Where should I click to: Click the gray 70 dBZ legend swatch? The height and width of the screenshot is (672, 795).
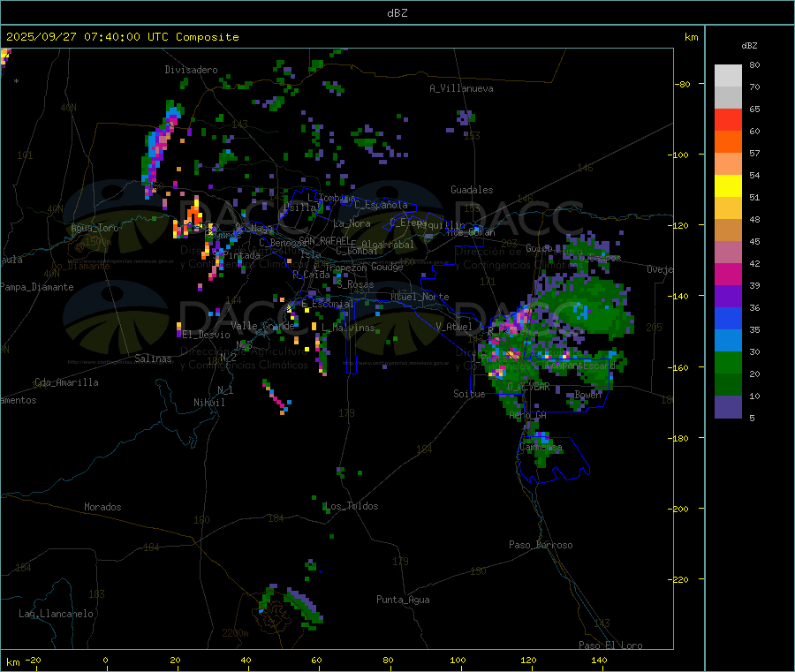(728, 97)
